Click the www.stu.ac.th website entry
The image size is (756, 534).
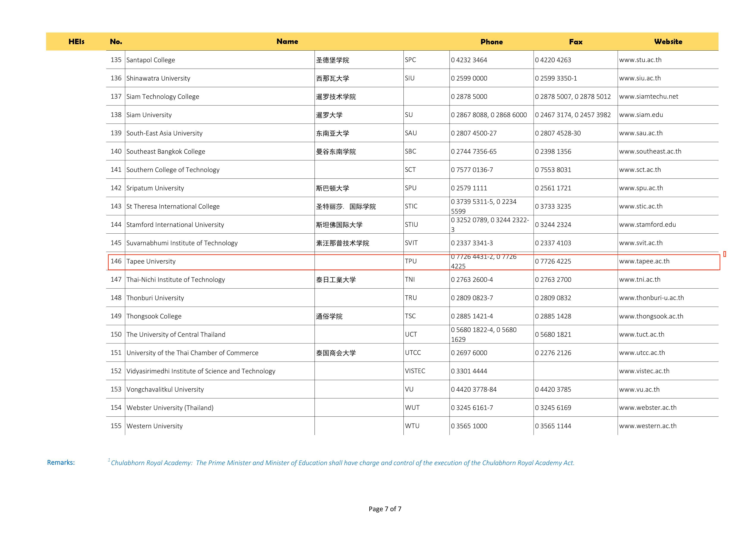tap(640, 60)
